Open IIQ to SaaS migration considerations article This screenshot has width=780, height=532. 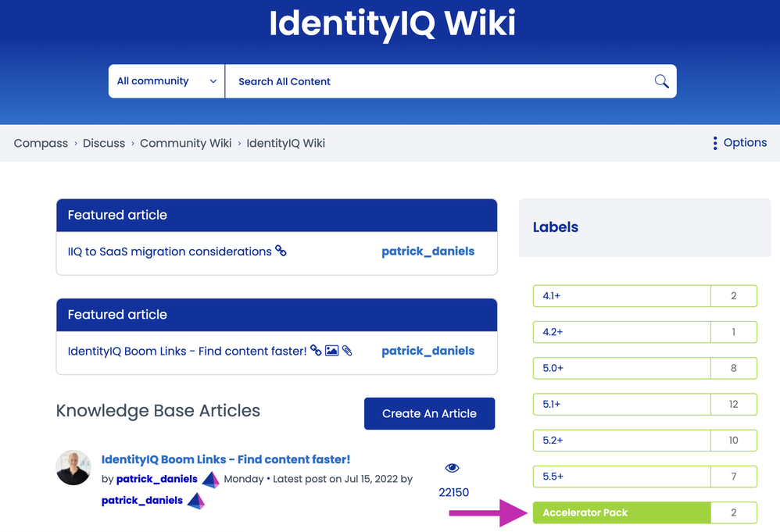click(170, 252)
